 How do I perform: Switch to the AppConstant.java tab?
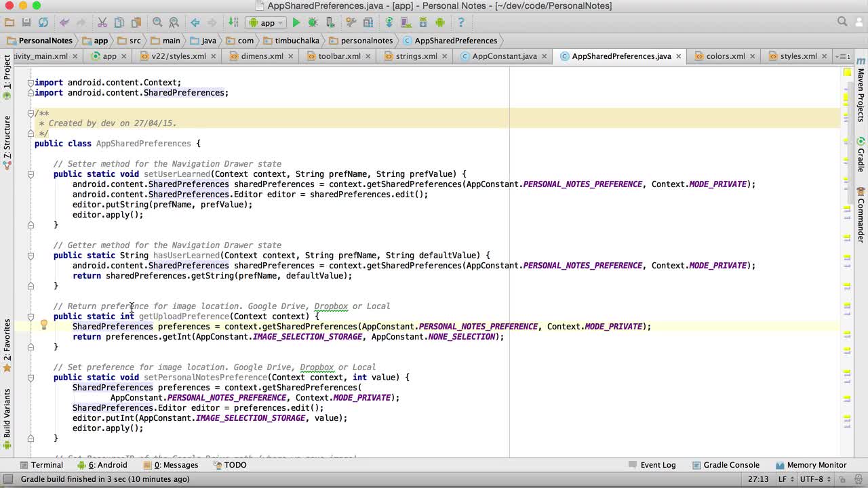pos(504,56)
